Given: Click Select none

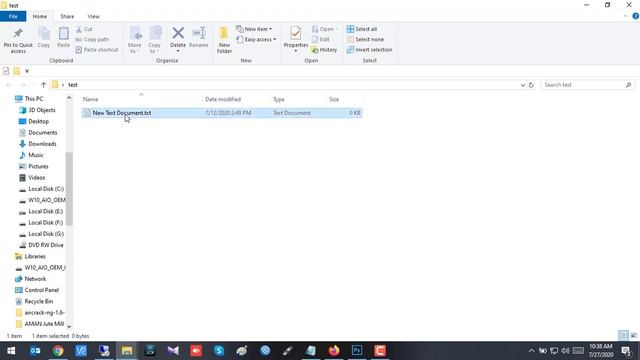Looking at the screenshot, I should (x=365, y=40).
